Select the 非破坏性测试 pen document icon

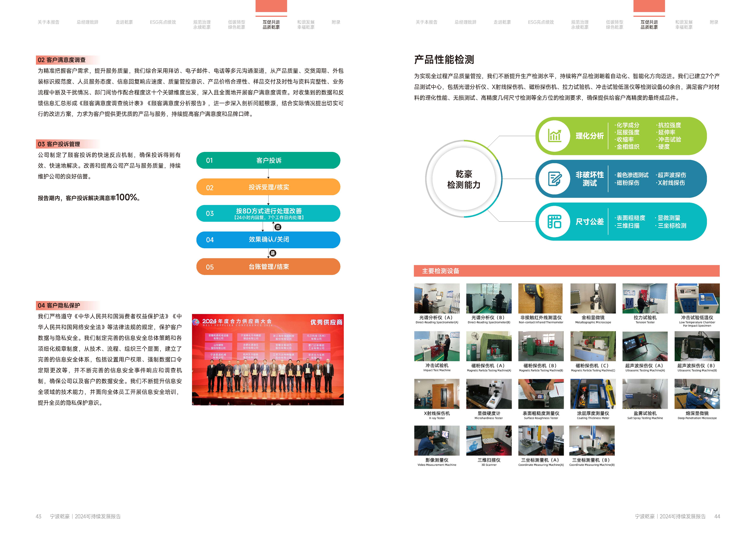pyautogui.click(x=555, y=179)
